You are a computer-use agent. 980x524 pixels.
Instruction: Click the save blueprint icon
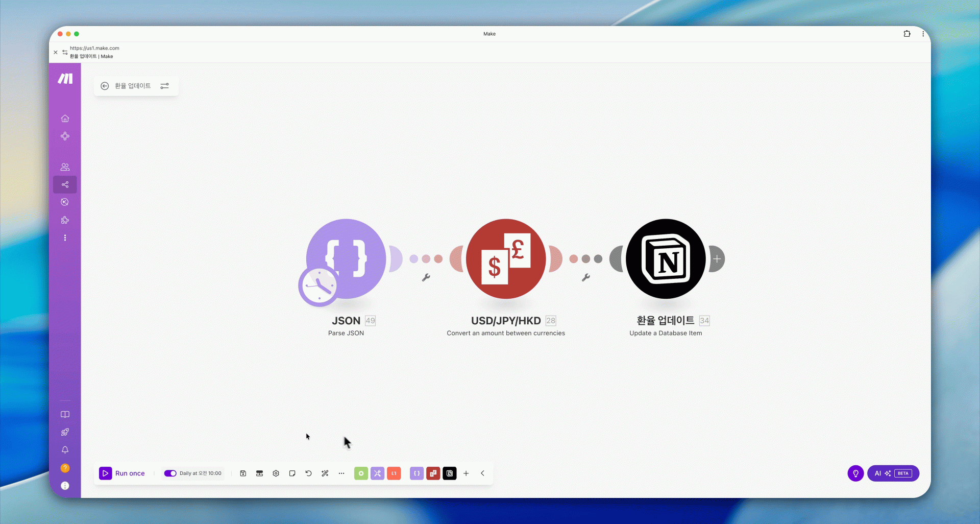click(243, 473)
